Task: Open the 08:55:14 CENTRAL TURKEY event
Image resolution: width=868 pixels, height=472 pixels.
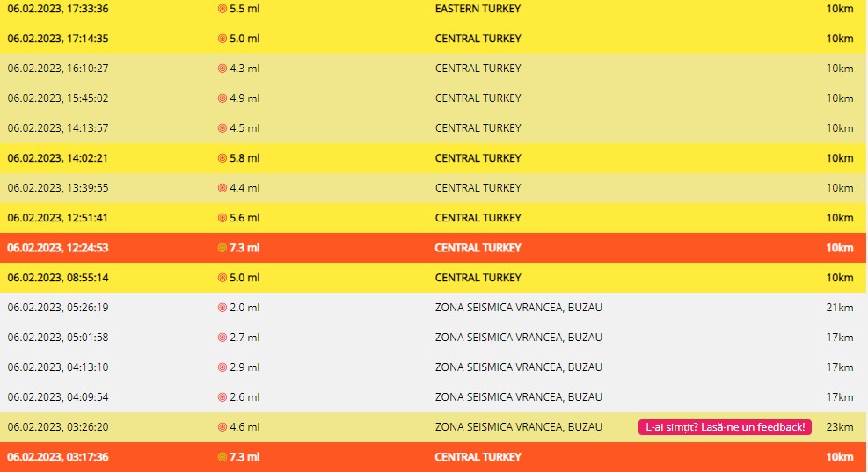Action: (478, 278)
